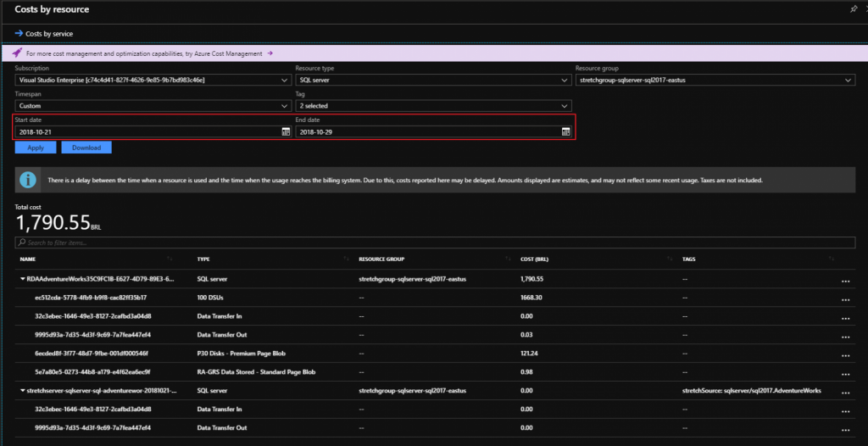Collapse the stretchserver-sqlserver-sql-adventurewor row
This screenshot has height=446, width=868.
click(x=23, y=391)
